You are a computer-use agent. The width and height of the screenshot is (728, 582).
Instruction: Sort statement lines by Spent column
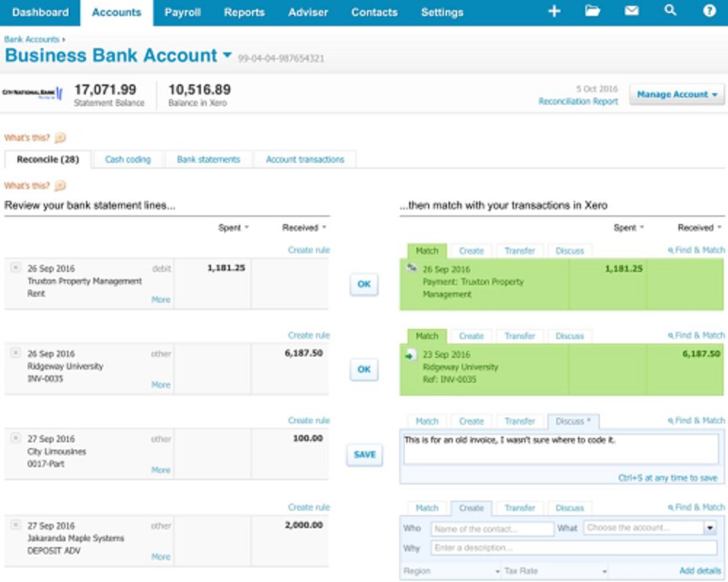(234, 228)
